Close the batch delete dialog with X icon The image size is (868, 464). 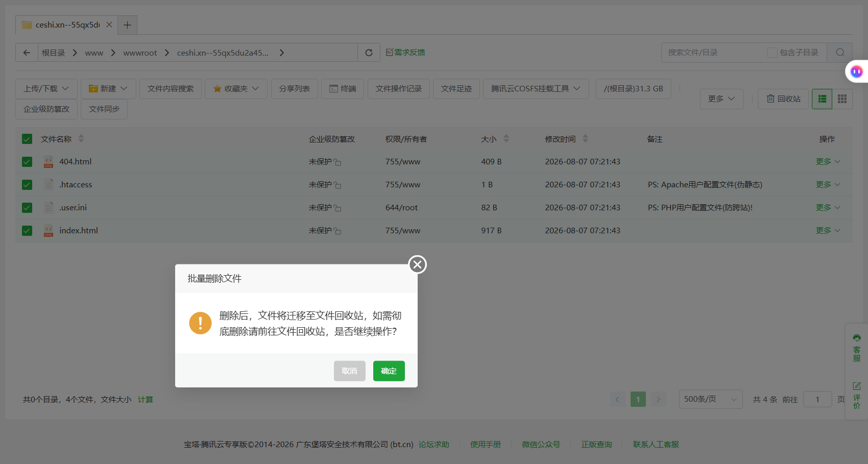tap(418, 264)
